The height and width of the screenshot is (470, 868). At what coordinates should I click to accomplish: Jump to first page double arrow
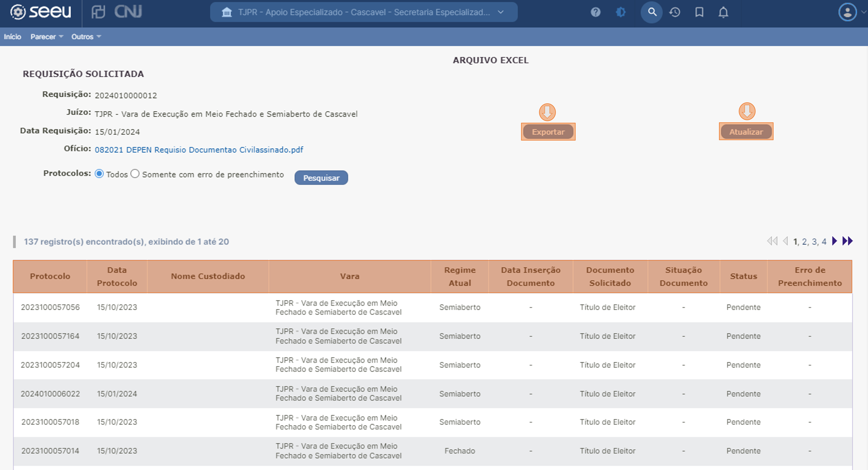(x=772, y=241)
